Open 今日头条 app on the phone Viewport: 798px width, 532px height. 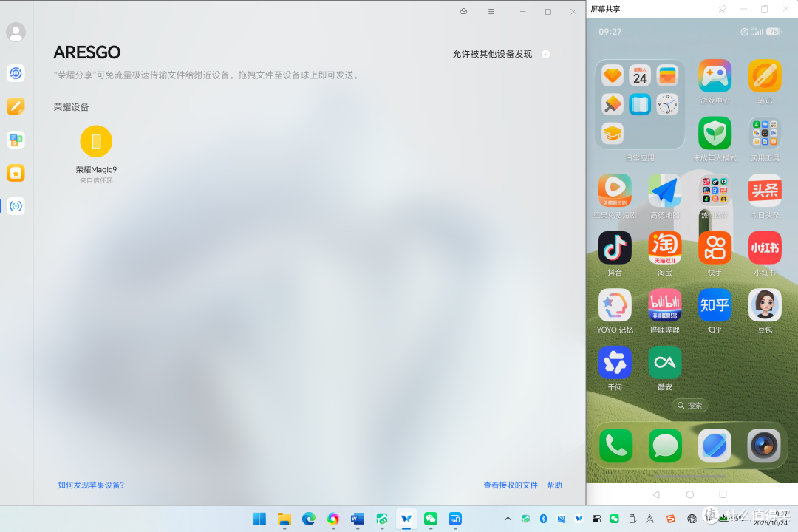[x=765, y=191]
